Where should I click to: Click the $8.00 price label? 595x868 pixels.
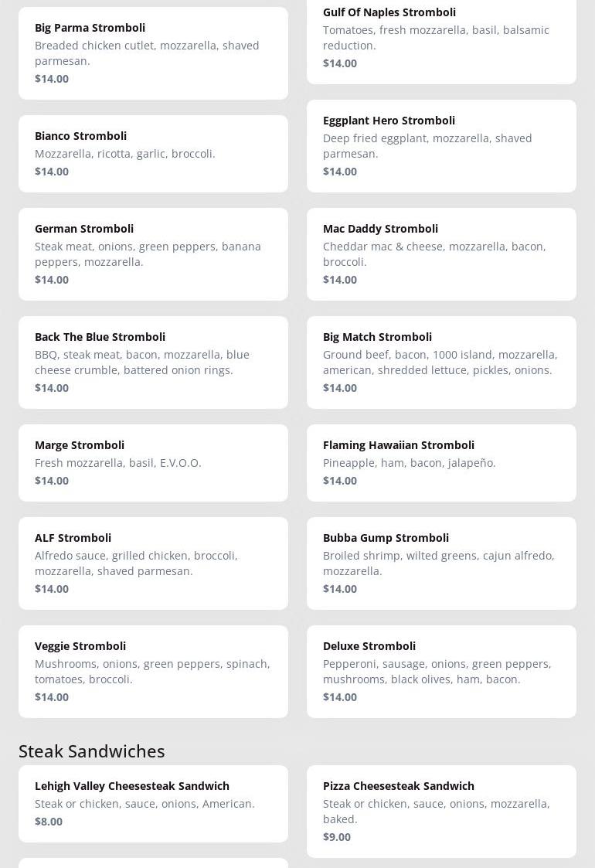coord(49,822)
